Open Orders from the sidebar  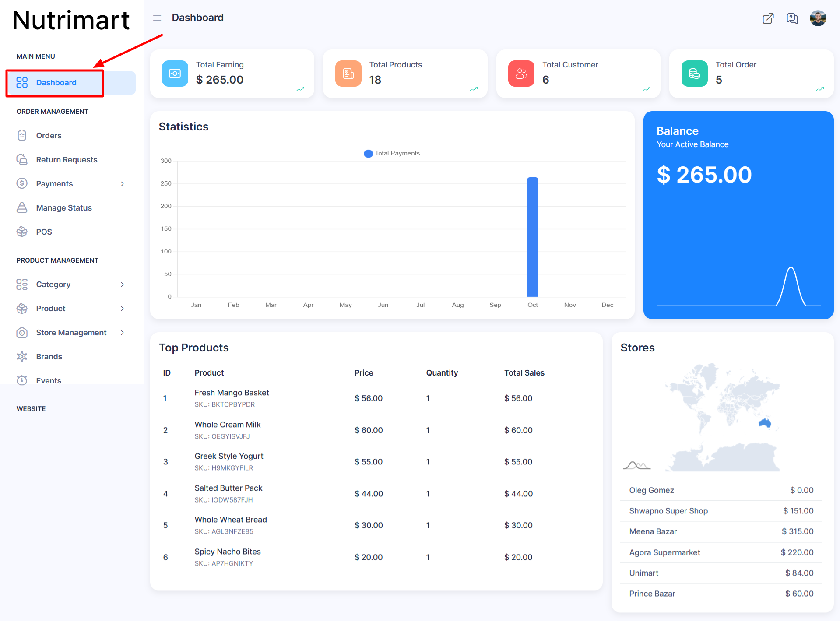pyautogui.click(x=49, y=136)
